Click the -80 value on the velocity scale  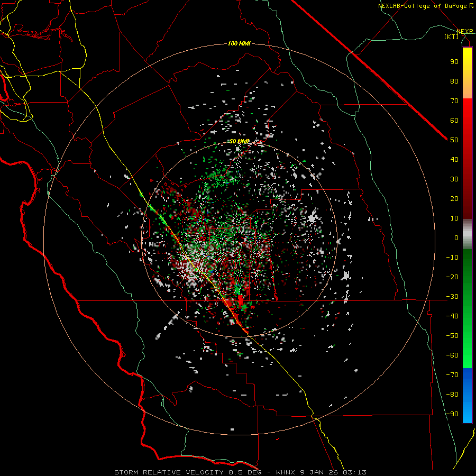point(452,395)
